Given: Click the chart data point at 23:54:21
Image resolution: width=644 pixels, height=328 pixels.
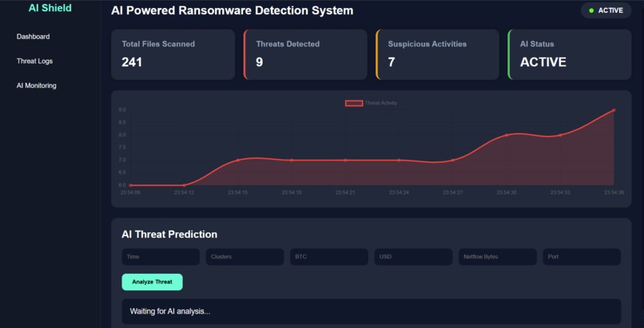Looking at the screenshot, I should (345, 160).
